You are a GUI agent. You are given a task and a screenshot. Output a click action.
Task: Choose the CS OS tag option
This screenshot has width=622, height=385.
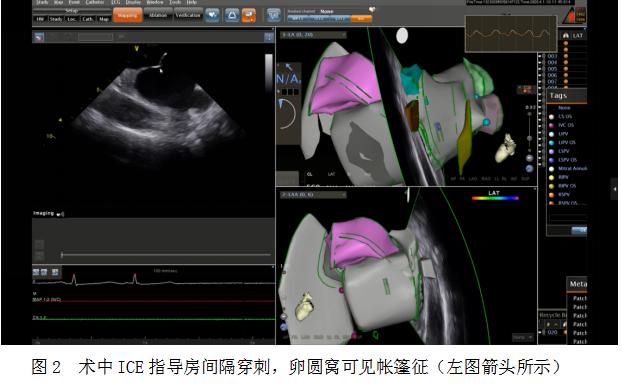(x=565, y=117)
